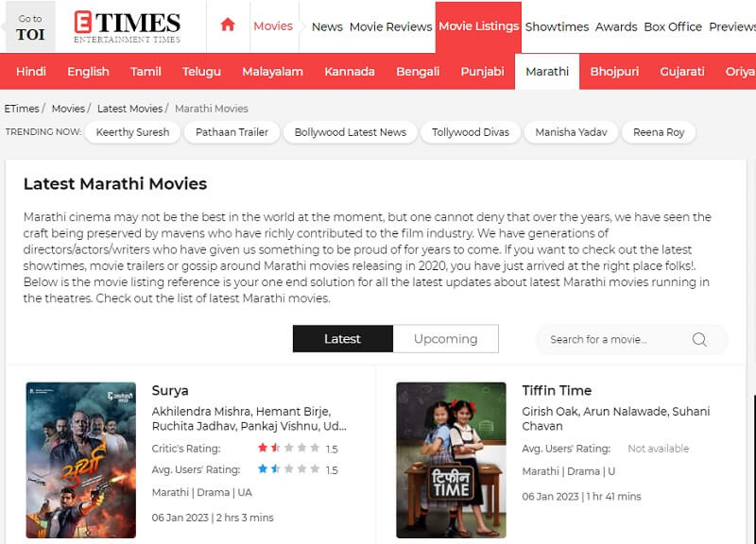This screenshot has width=756, height=544.
Task: Click the Latest Marathi Movies heading
Action: click(x=115, y=183)
